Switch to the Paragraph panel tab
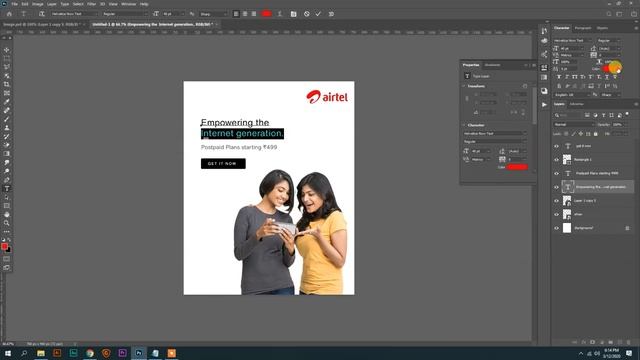Screen dimensions: 640x360 pos(583,28)
